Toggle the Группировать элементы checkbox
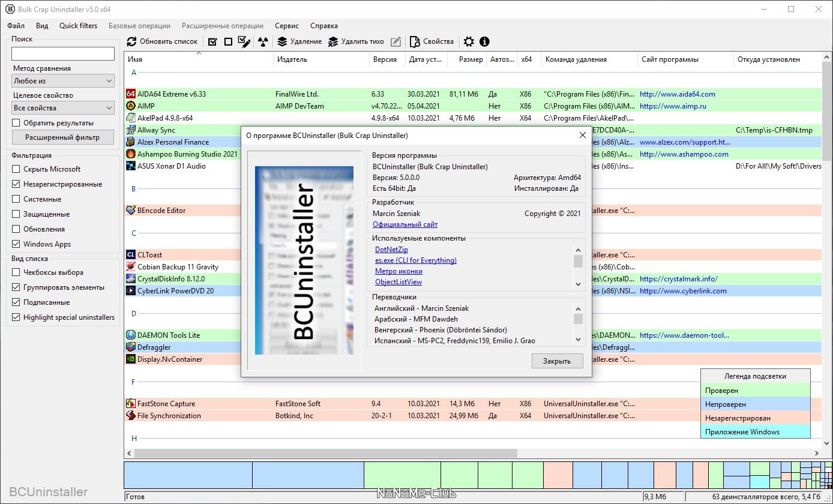Viewport: 833px width, 504px height. pos(16,287)
